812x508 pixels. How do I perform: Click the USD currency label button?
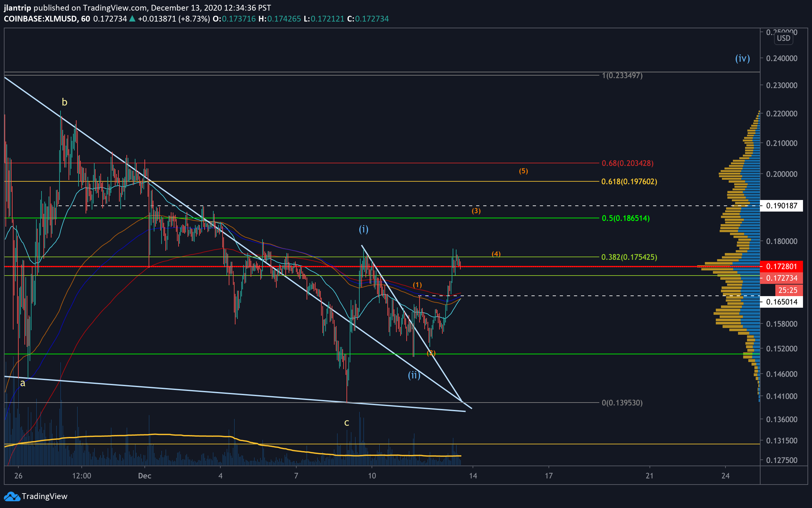coord(783,38)
